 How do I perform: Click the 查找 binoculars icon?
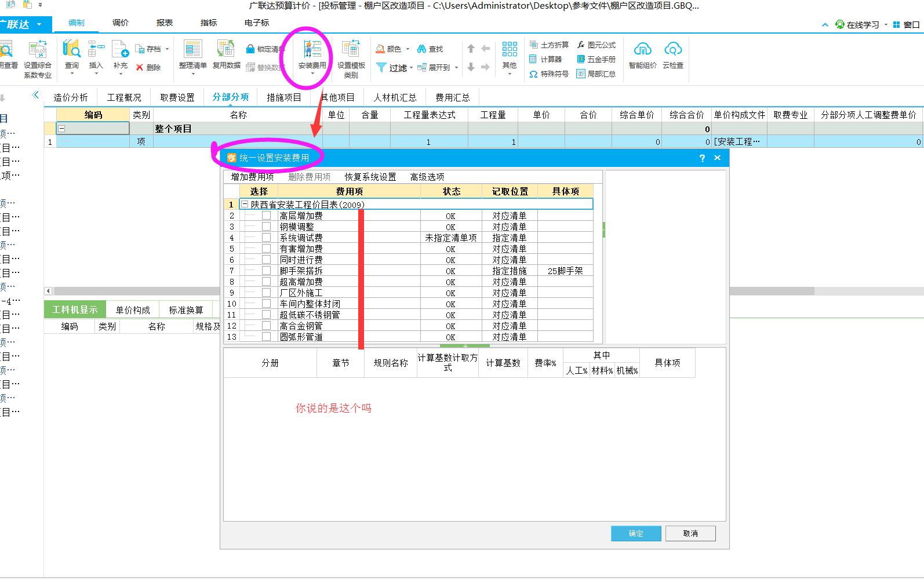point(421,49)
